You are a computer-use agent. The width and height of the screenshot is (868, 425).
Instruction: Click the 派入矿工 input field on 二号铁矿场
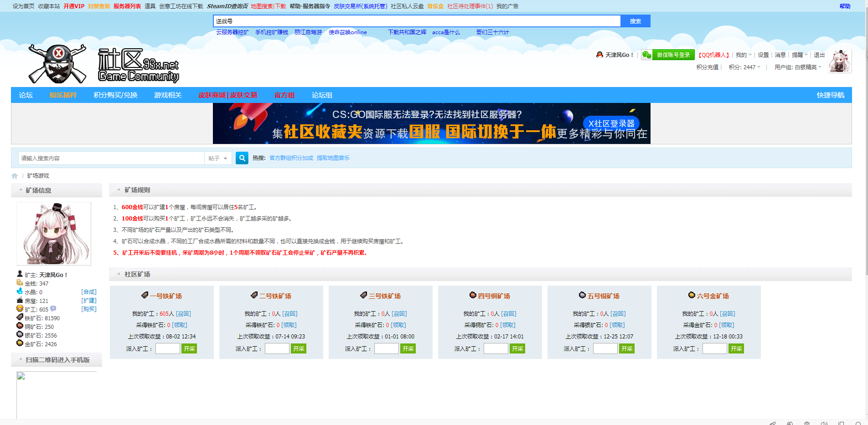(x=277, y=348)
